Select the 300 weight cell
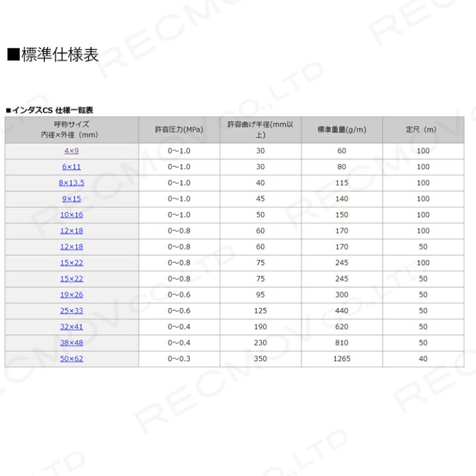This screenshot has height=476, width=476. (342, 295)
